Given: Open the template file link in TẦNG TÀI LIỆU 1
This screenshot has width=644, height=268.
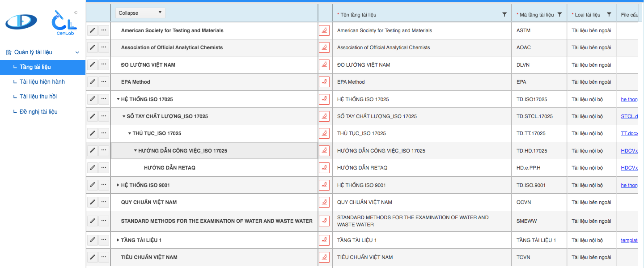Looking at the screenshot, I should [629, 240].
